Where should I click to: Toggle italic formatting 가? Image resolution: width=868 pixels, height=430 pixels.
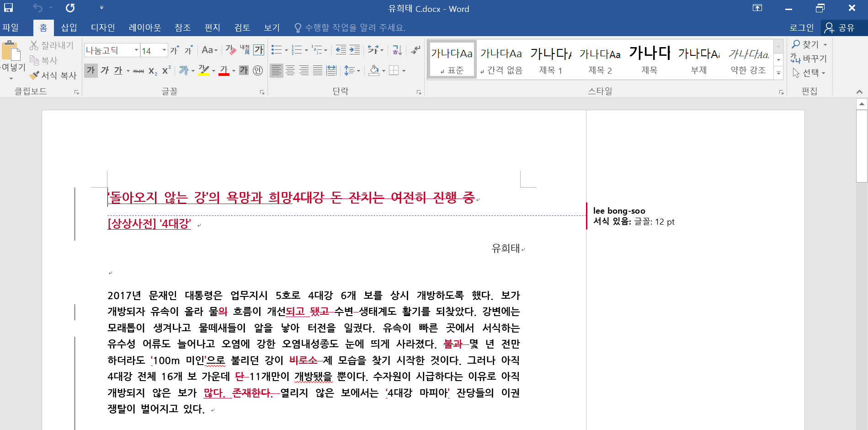[105, 70]
